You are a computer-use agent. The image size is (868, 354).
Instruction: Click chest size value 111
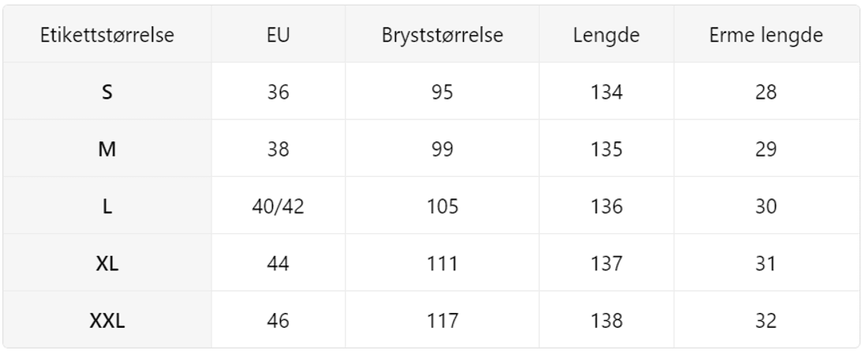(442, 263)
